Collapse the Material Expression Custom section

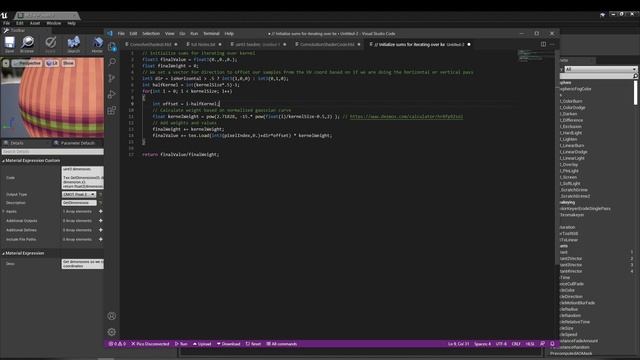click(3, 161)
